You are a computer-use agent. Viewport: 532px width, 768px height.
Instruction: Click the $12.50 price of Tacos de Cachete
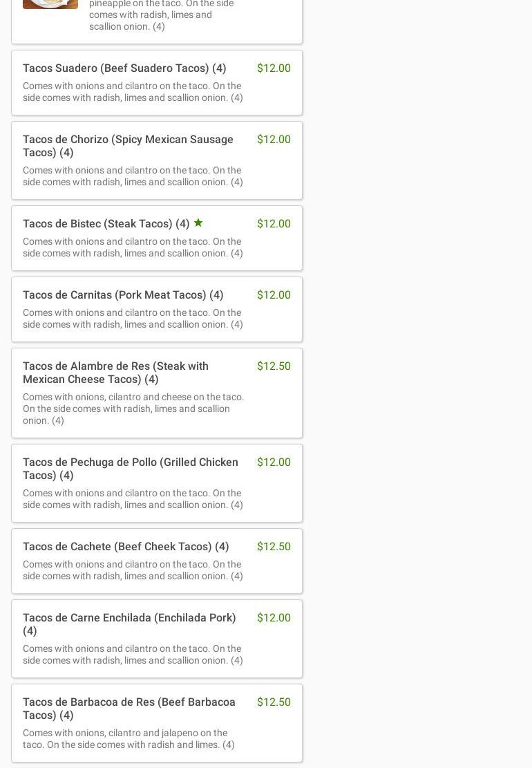274,546
